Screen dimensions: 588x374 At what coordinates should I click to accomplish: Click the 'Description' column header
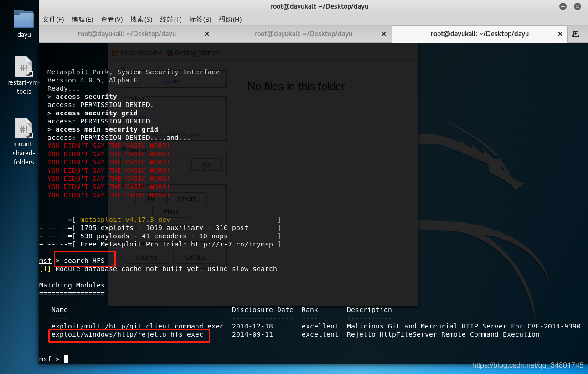[x=369, y=310]
